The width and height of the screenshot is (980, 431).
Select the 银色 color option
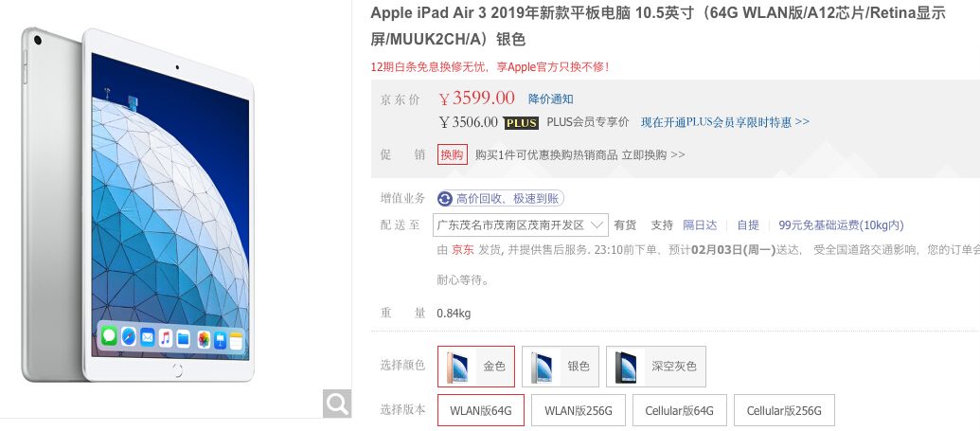pyautogui.click(x=561, y=367)
